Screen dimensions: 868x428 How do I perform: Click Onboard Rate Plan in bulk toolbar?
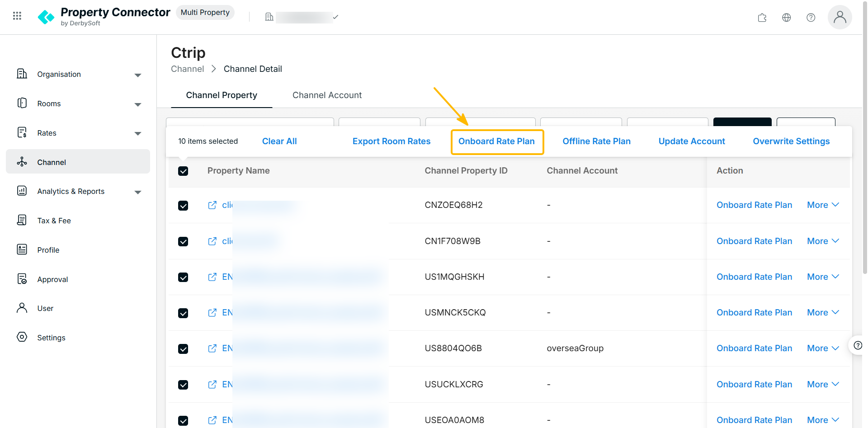click(497, 141)
